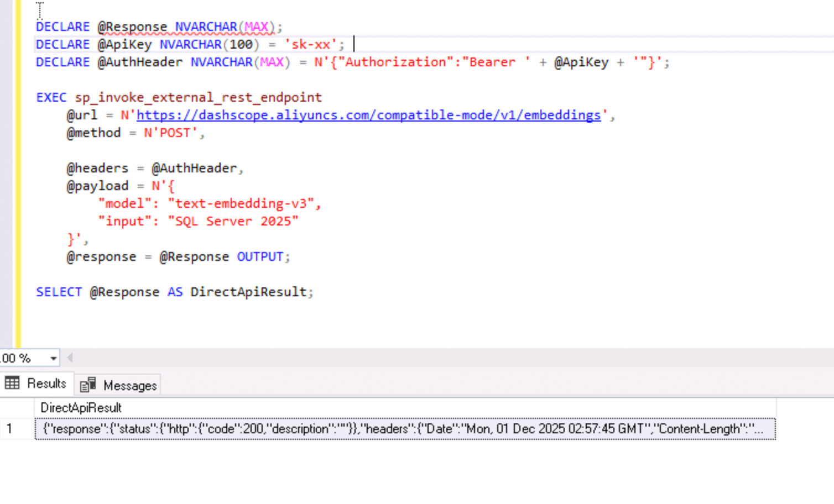Click inside the zoom percentage field
This screenshot has height=504, width=834.
(19, 359)
